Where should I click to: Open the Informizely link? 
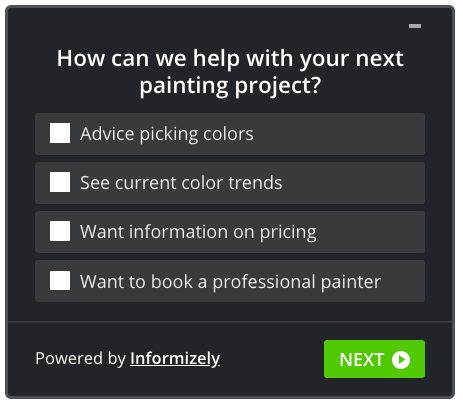(175, 359)
